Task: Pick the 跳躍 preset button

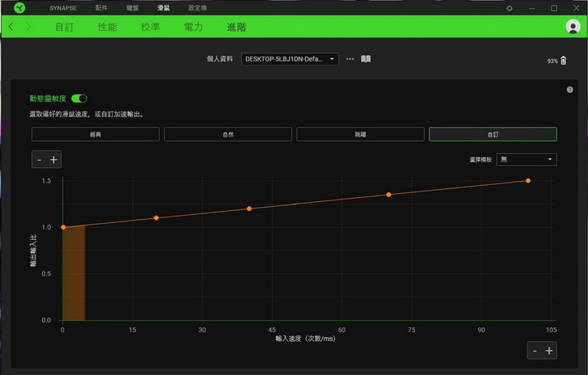Action: (x=360, y=134)
